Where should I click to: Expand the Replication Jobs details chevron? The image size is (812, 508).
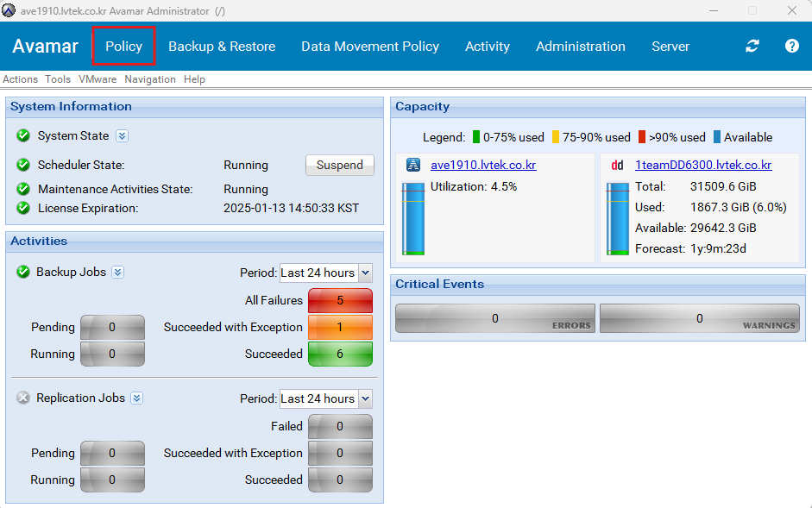click(x=136, y=398)
